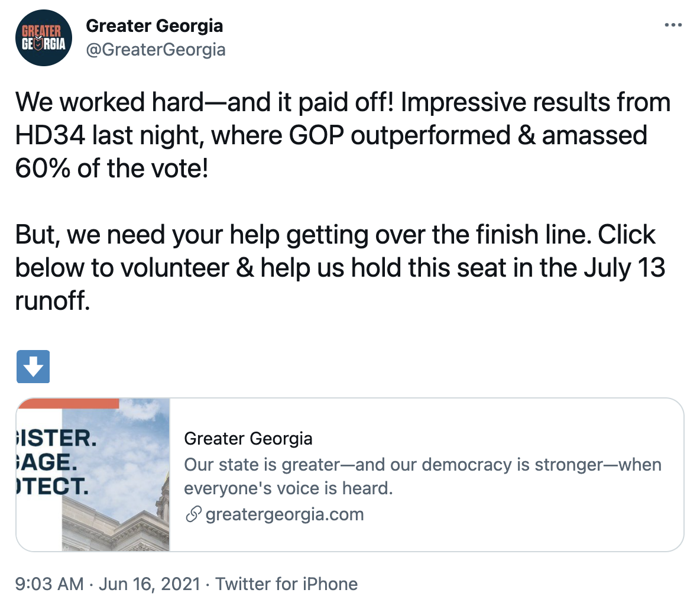Screen dimensions: 700x609
Task: Click the Jun 16, 2021 date
Action: 150,584
